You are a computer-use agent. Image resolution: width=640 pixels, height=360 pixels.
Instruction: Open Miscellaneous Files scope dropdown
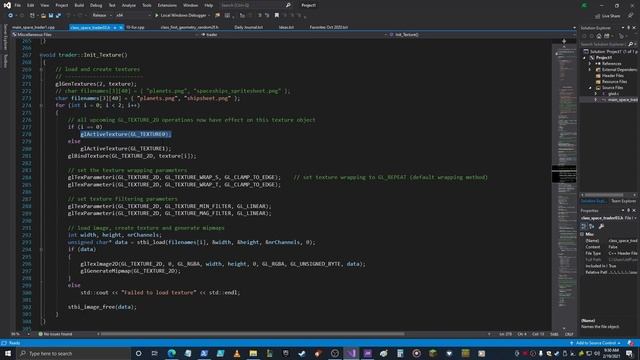(x=106, y=35)
